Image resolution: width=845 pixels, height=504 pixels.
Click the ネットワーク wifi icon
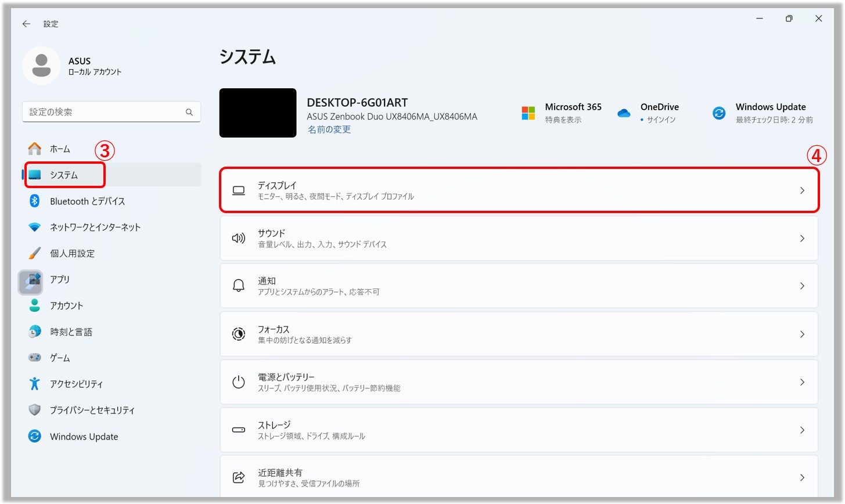[x=35, y=227]
